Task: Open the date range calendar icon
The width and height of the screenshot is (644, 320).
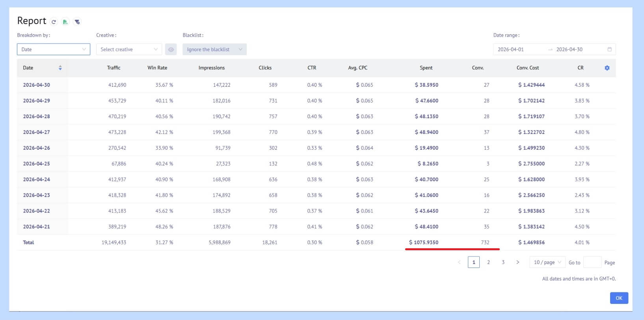Action: (609, 49)
